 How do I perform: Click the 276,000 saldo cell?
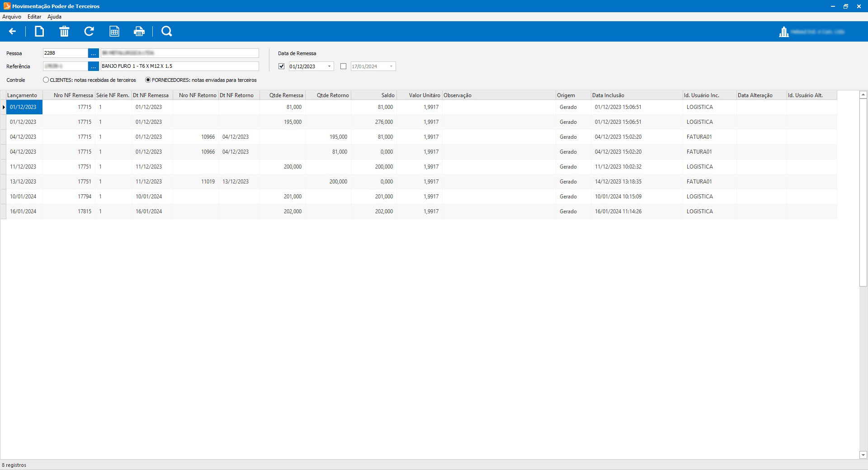pyautogui.click(x=374, y=122)
